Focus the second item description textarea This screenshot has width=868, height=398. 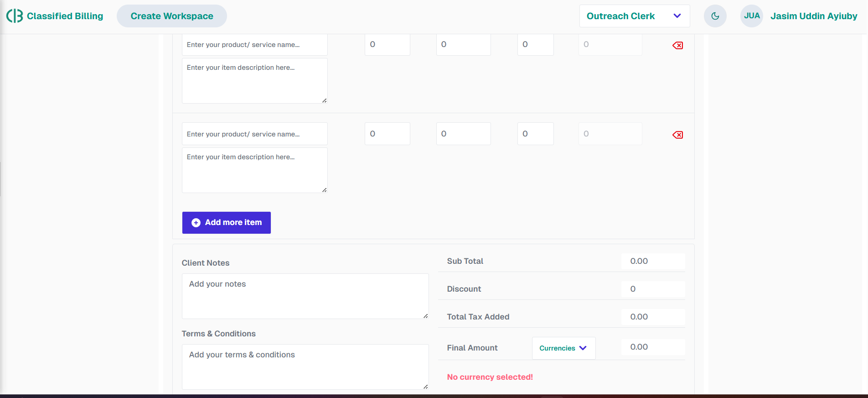tap(254, 170)
